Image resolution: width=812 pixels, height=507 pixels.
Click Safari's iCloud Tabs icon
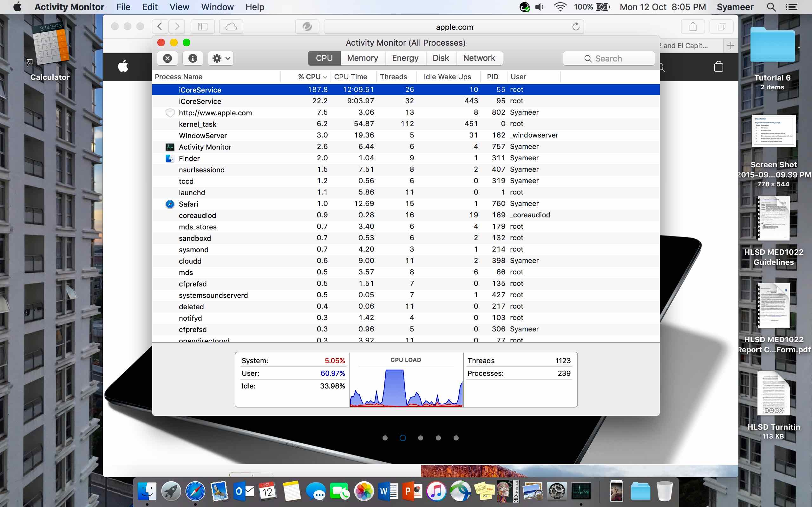tap(231, 27)
